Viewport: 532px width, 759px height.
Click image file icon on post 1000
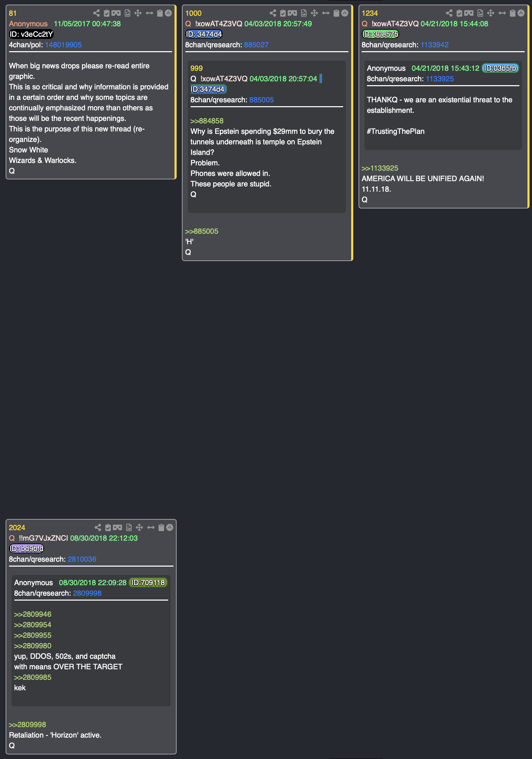[304, 13]
